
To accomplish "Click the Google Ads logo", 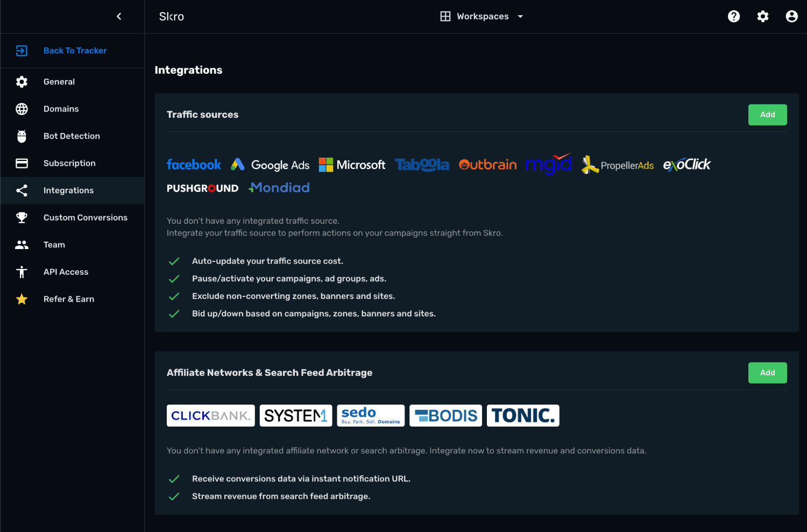I will pos(270,165).
